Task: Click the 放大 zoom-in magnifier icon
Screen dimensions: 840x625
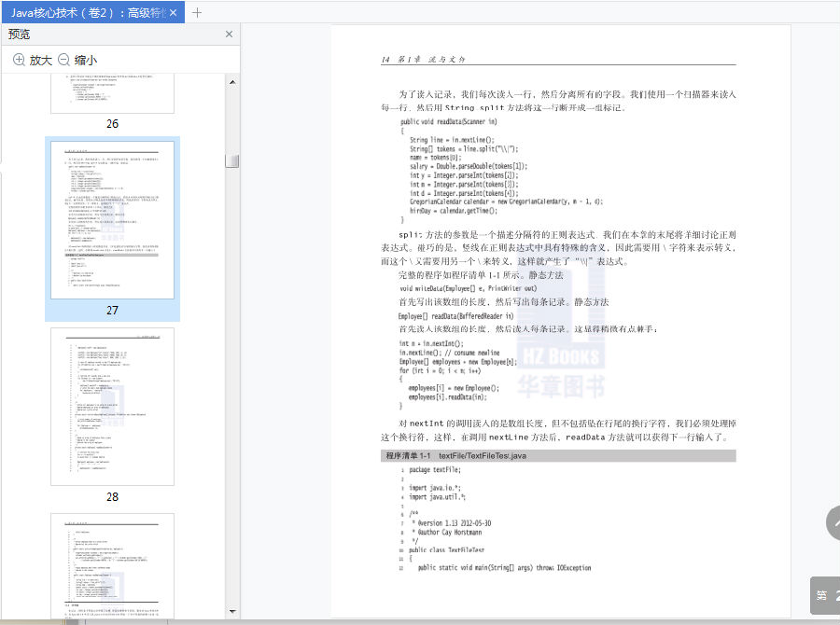Action: click(19, 60)
